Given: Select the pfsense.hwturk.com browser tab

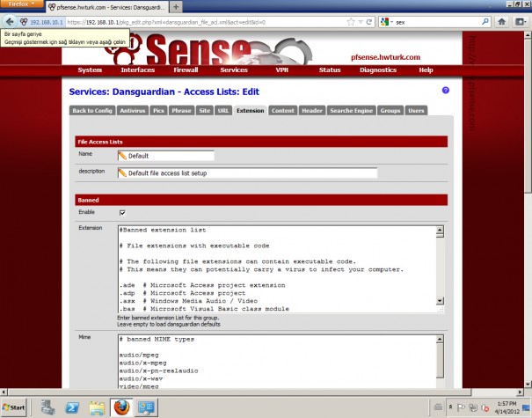Looking at the screenshot, I should 107,7.
